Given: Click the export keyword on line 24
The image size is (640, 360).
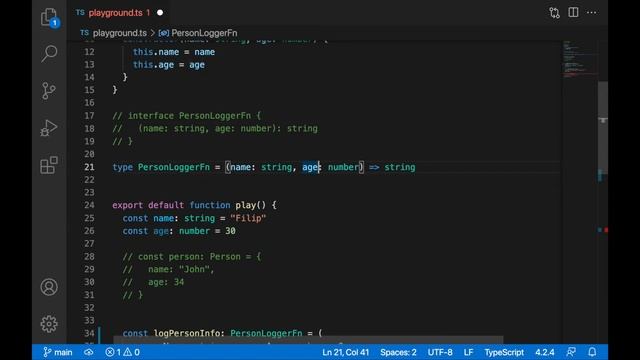Looking at the screenshot, I should tap(127, 205).
